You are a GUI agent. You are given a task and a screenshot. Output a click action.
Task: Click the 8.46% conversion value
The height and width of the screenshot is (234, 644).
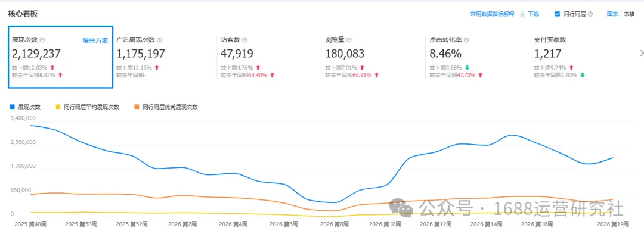point(445,54)
